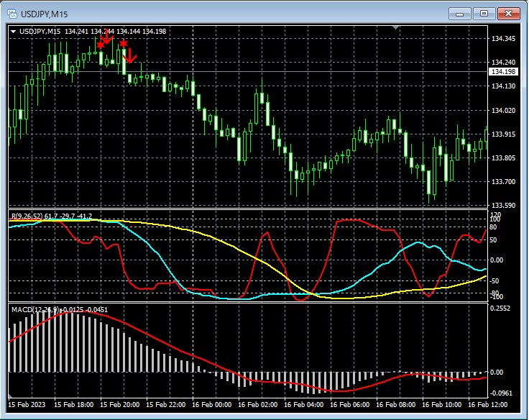
Task: Click the 0.2552 MACD scale value
Action: (500, 309)
